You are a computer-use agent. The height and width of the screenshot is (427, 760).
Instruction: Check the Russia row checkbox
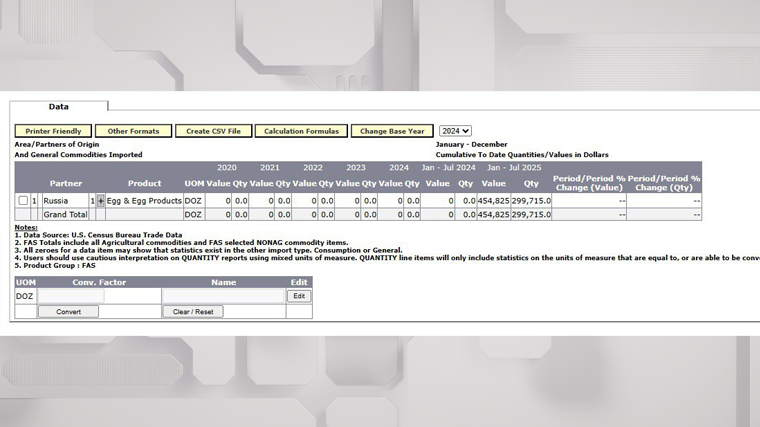(23, 200)
